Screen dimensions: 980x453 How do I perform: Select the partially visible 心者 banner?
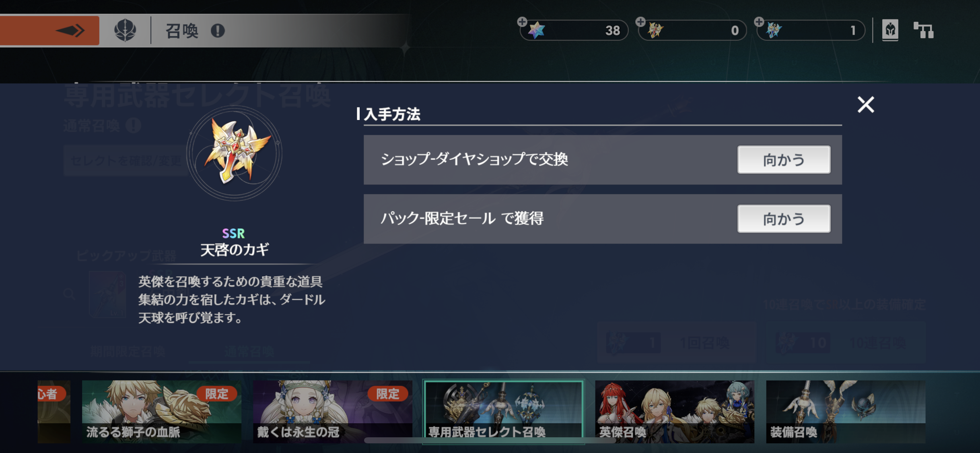(54, 412)
